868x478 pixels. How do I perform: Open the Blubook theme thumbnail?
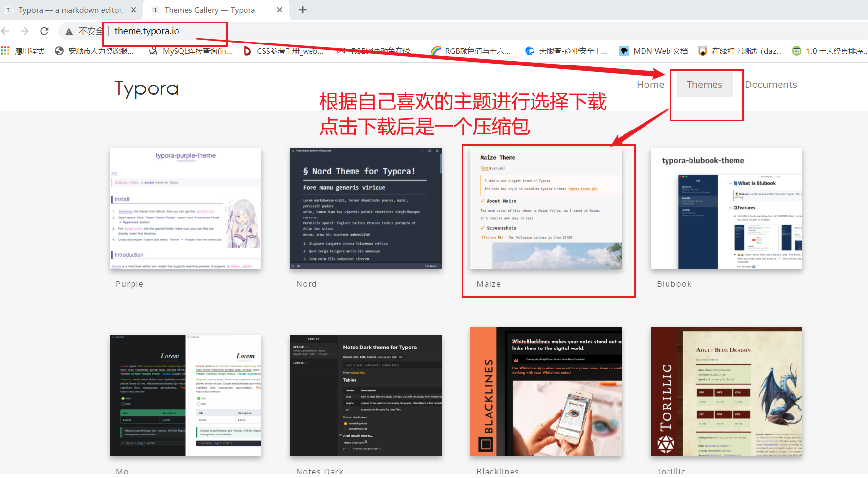727,209
